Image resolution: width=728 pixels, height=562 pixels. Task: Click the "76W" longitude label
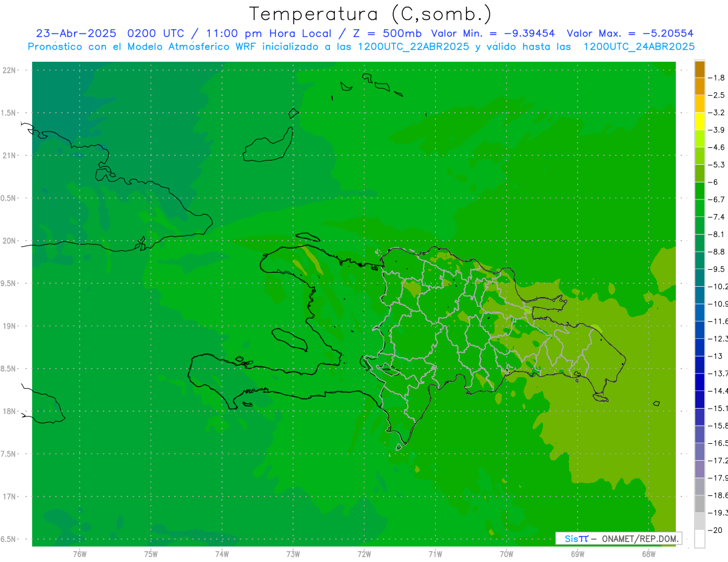click(x=79, y=554)
